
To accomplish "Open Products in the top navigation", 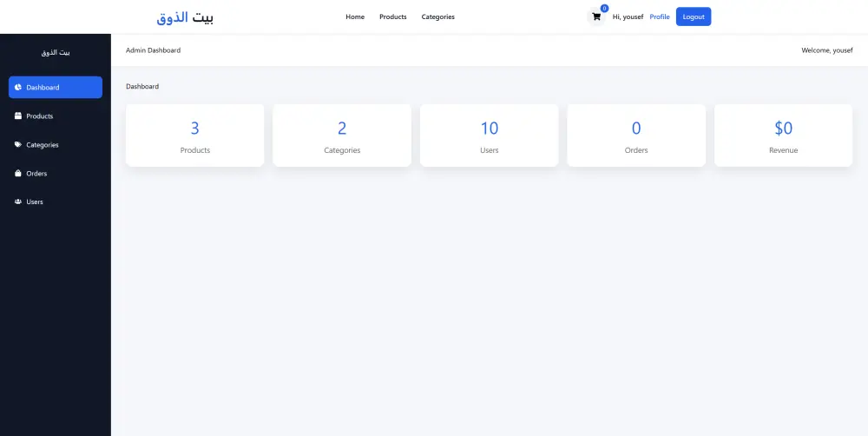I will pos(393,17).
